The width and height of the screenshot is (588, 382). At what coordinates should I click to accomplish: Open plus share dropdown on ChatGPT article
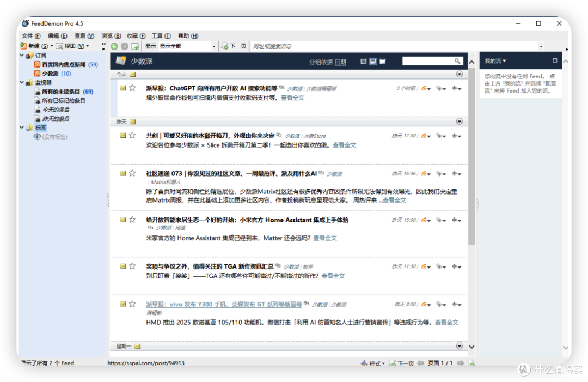(x=456, y=89)
